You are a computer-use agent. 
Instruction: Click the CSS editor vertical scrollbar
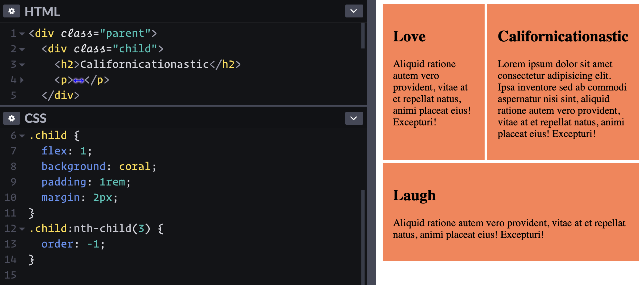[x=363, y=238]
